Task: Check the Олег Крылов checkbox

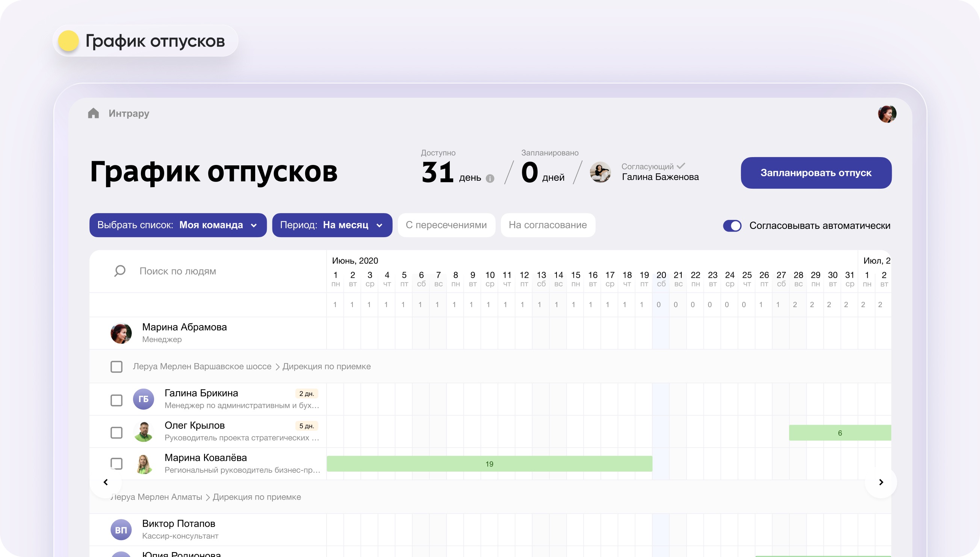Action: [x=116, y=433]
